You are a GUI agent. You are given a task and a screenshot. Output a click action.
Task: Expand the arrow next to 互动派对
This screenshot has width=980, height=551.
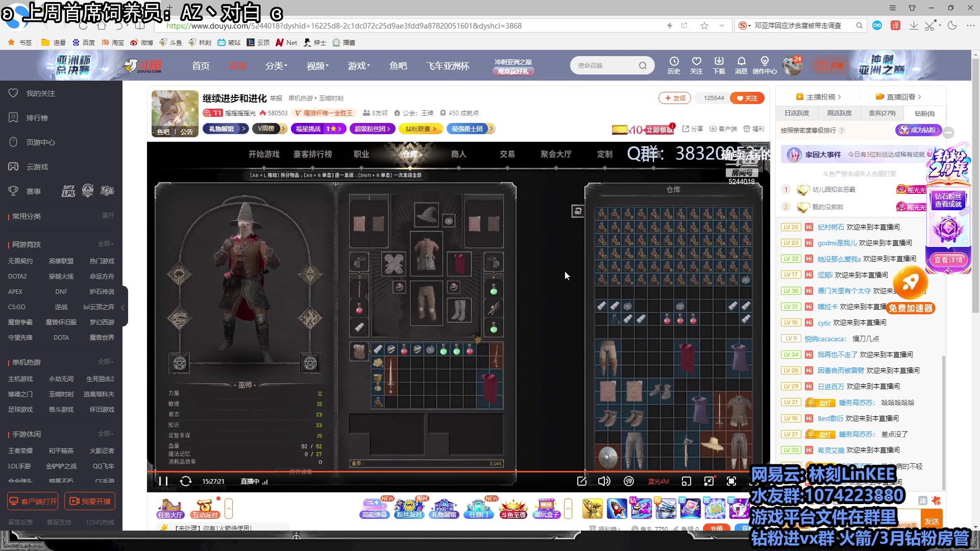click(x=229, y=508)
